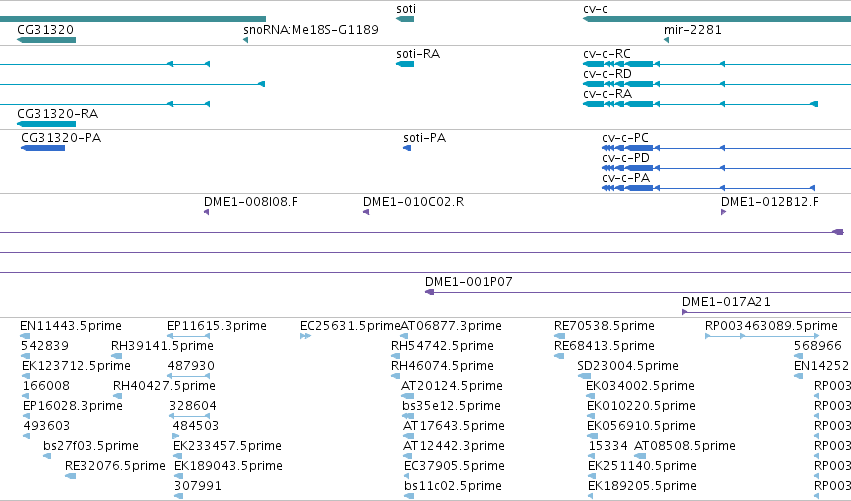Image resolution: width=851 pixels, height=501 pixels.
Task: Select the soti-PA protein glyph
Action: point(407,148)
